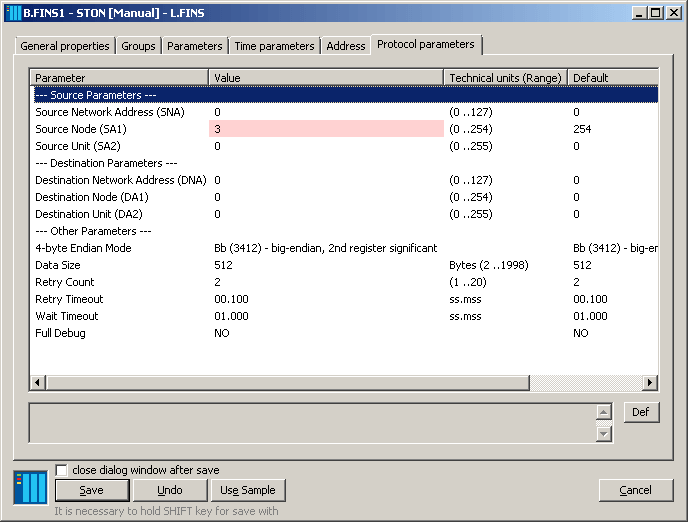688x522 pixels.
Task: Click the blue module icon in title bar
Action: (13, 13)
